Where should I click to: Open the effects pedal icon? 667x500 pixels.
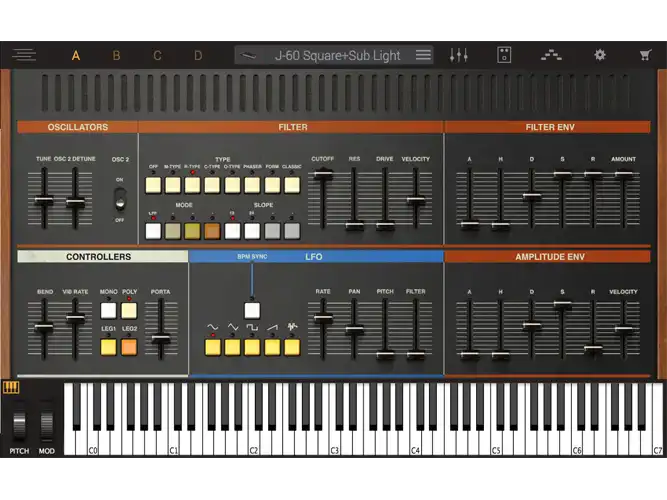504,55
